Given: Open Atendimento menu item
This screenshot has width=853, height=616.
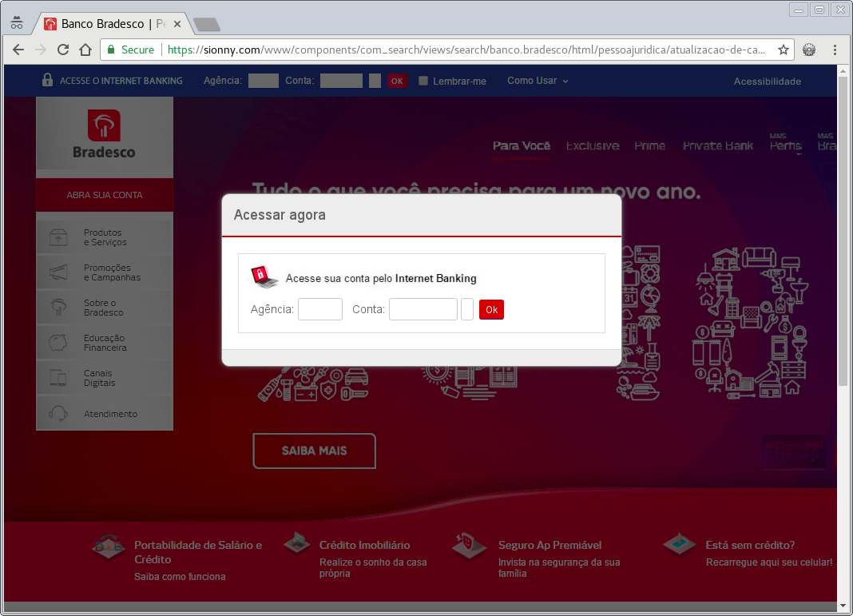Looking at the screenshot, I should [105, 414].
